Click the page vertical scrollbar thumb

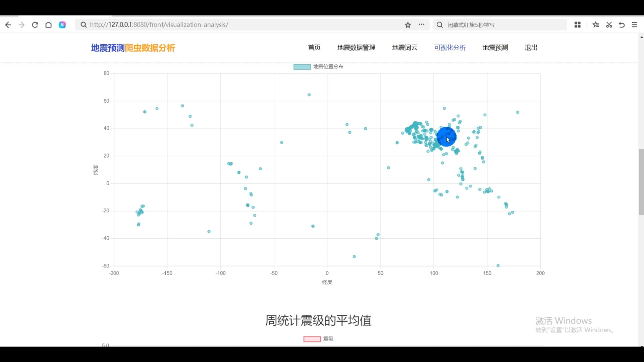tap(641, 182)
